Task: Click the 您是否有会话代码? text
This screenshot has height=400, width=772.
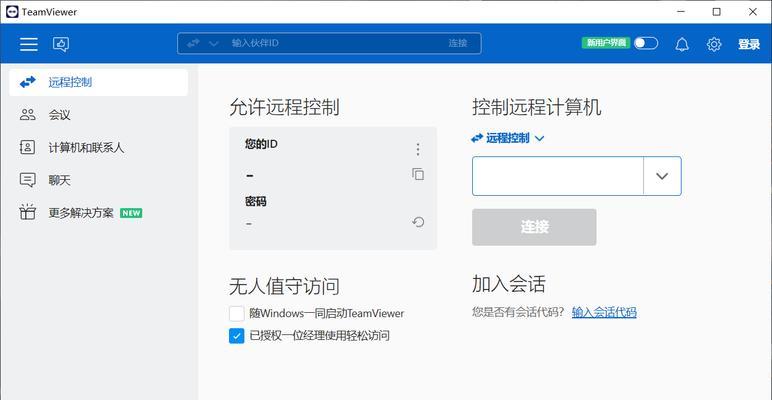Action: click(518, 312)
